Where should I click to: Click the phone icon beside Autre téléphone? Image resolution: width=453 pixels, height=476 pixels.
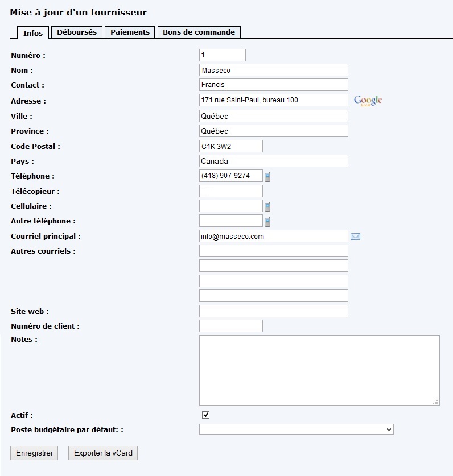click(267, 221)
